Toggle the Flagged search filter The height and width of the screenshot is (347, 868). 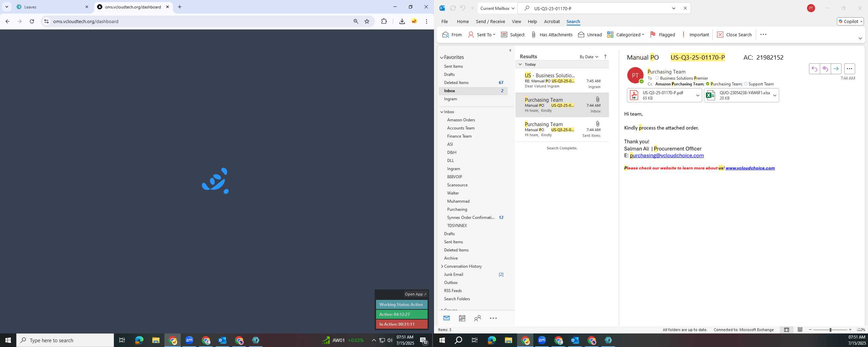663,35
